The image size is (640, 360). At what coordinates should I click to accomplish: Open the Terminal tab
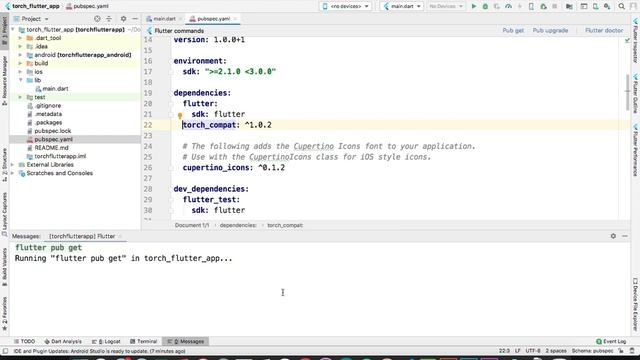(x=143, y=341)
